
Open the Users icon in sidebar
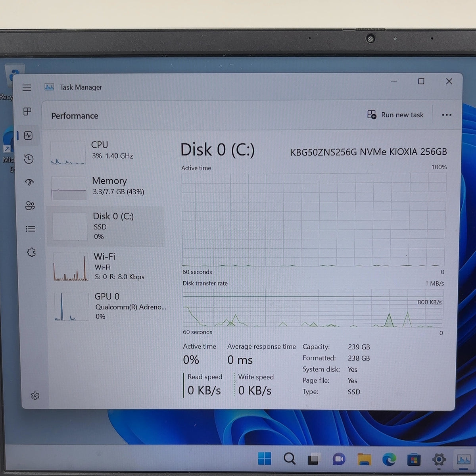[30, 205]
